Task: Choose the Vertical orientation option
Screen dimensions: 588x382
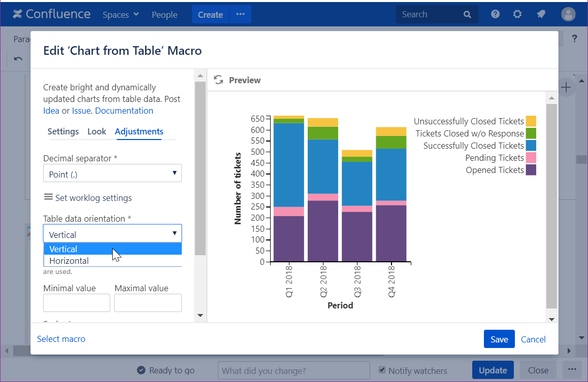Action: 63,249
